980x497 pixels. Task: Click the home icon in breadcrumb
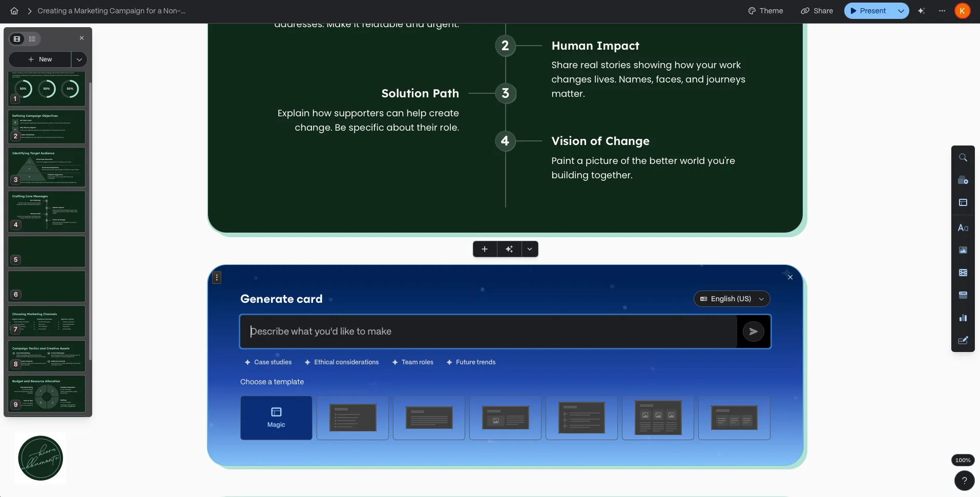click(x=14, y=11)
